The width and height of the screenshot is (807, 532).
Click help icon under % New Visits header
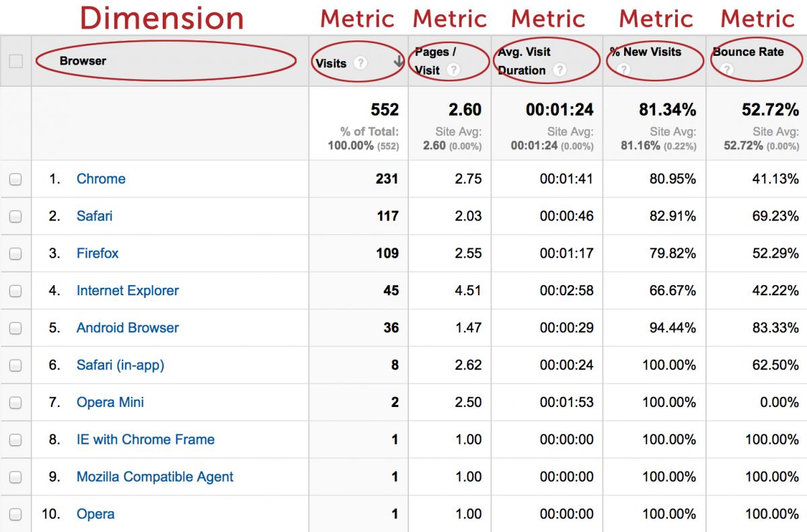tap(623, 69)
